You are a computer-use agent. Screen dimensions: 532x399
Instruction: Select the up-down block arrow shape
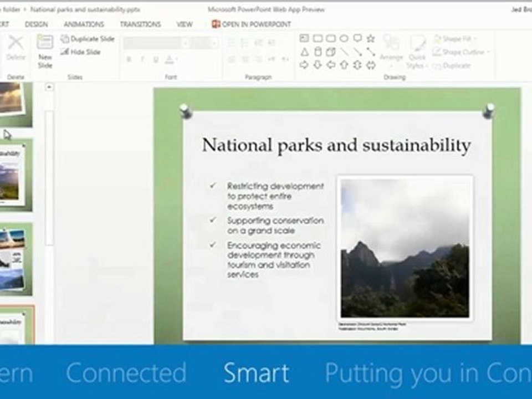357,65
